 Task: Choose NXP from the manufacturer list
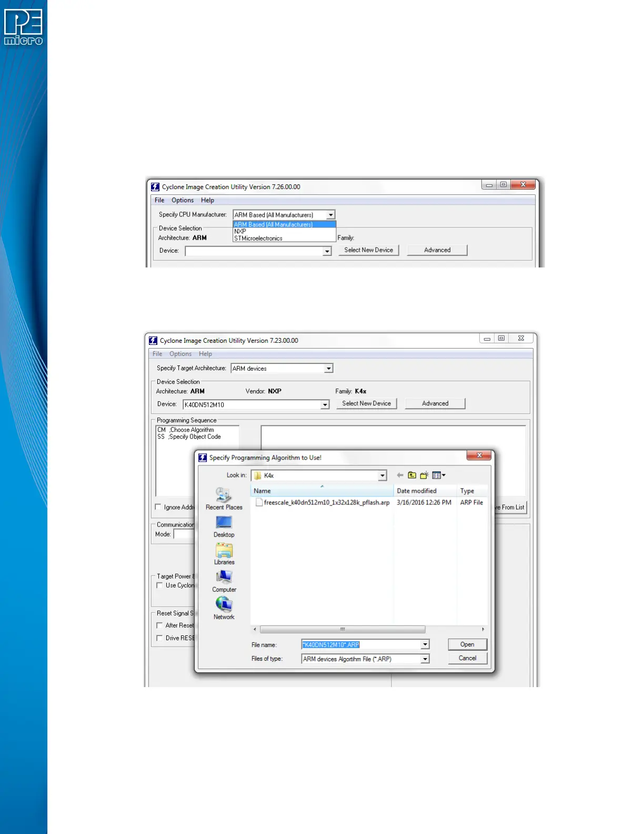[x=240, y=231]
